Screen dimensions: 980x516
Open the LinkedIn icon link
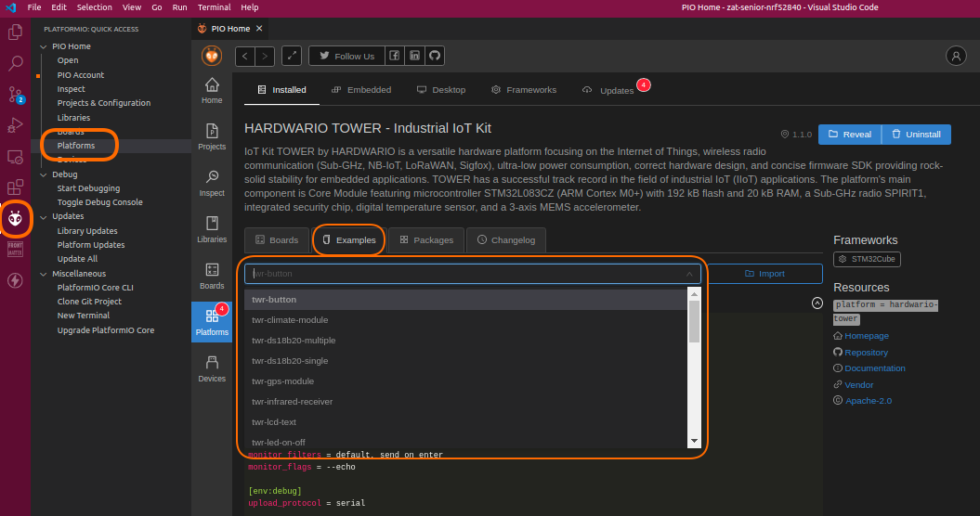(x=414, y=56)
